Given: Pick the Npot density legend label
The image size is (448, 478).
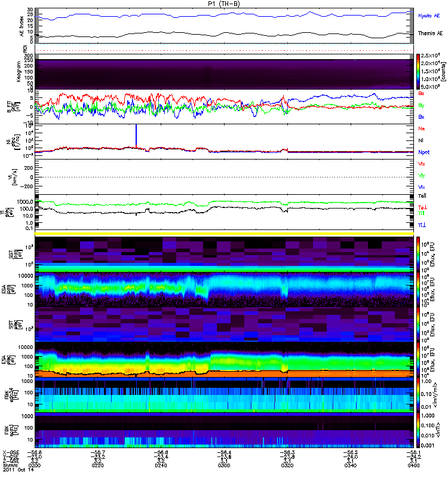Looking at the screenshot, I should pos(423,152).
